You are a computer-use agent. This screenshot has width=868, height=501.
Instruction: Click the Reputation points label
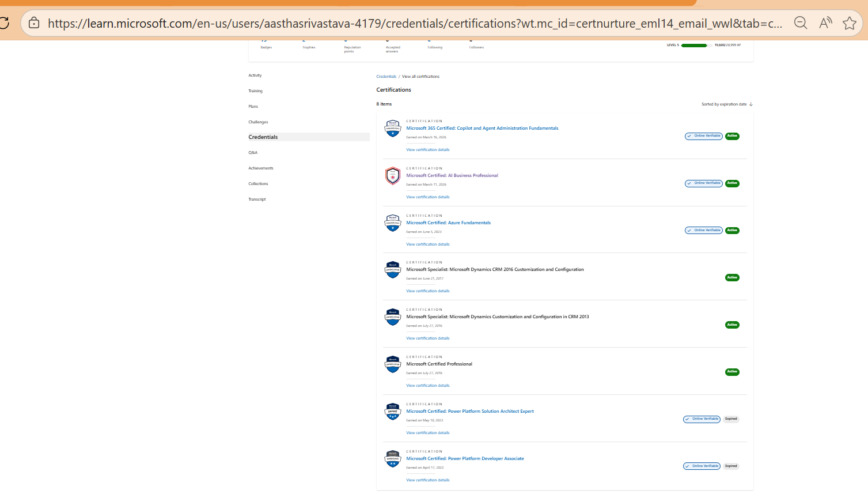tap(352, 50)
